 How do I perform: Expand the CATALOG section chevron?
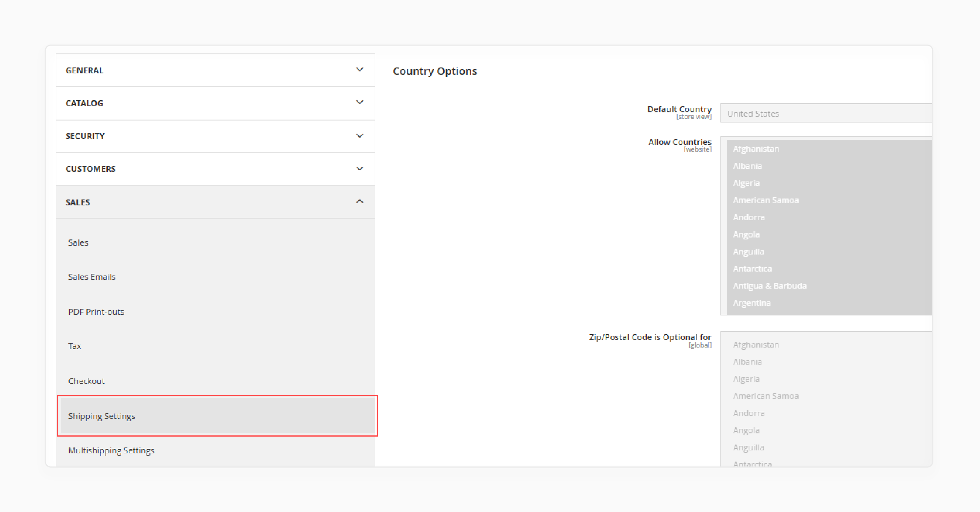pos(359,103)
